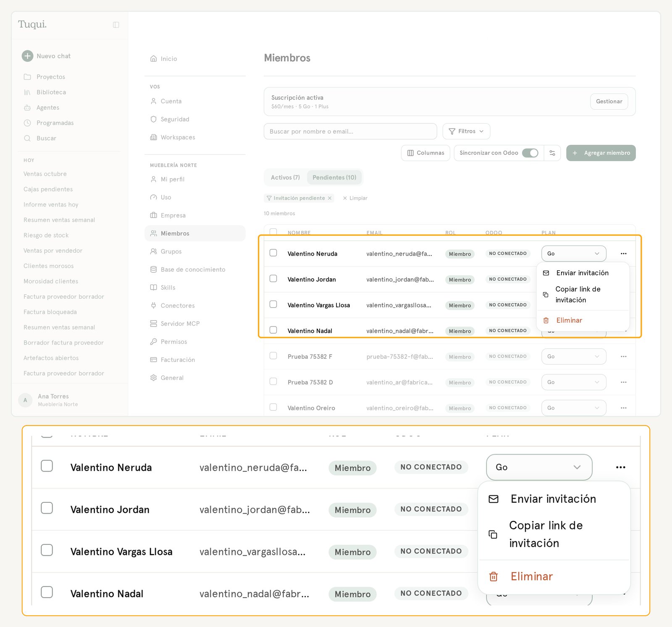Viewport: 672px width, 627px height.
Task: Check the Prueba 75382 D row checkbox
Action: (x=273, y=381)
